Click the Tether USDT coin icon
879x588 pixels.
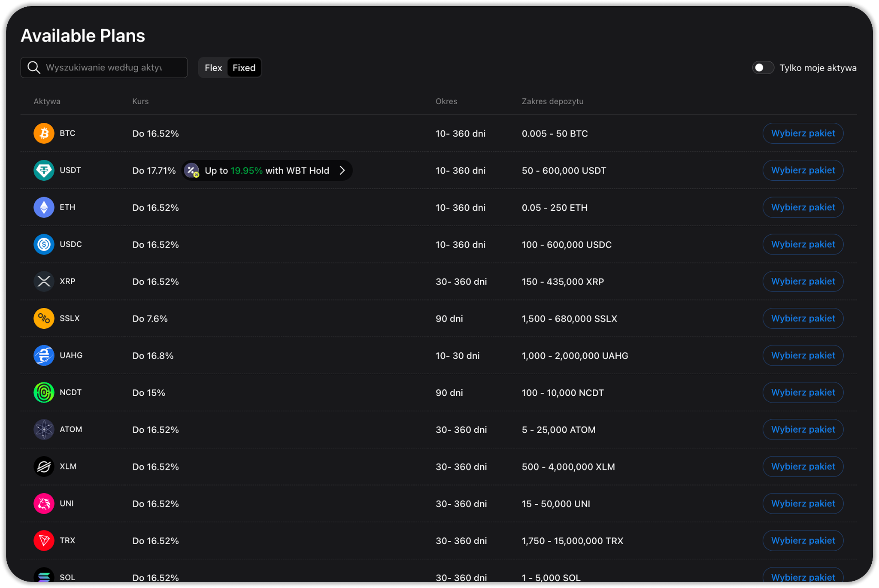tap(44, 170)
